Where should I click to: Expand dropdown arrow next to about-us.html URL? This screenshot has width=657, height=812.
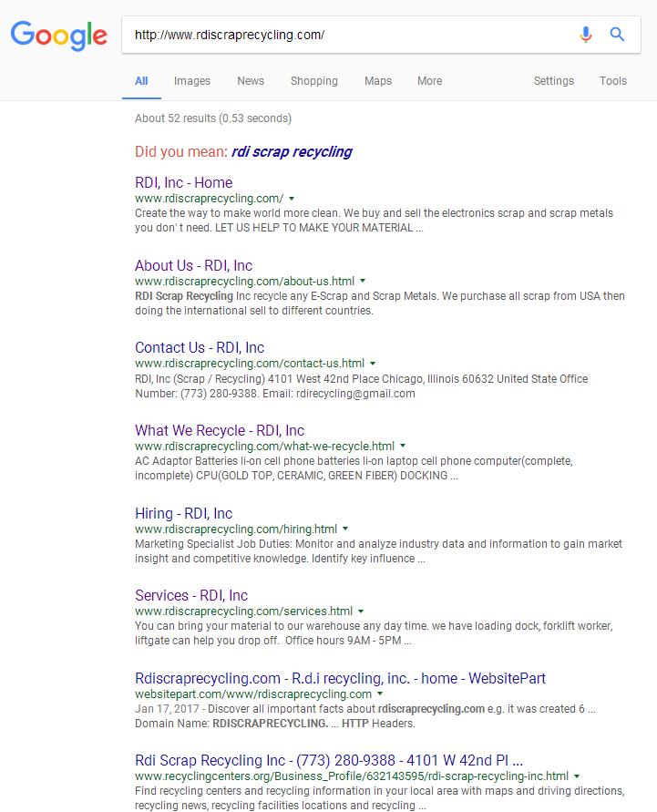click(x=363, y=281)
